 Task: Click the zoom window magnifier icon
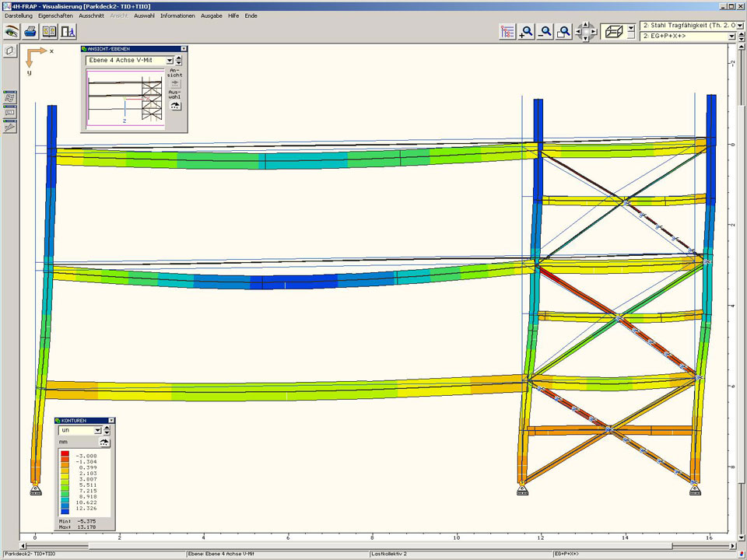coord(564,32)
